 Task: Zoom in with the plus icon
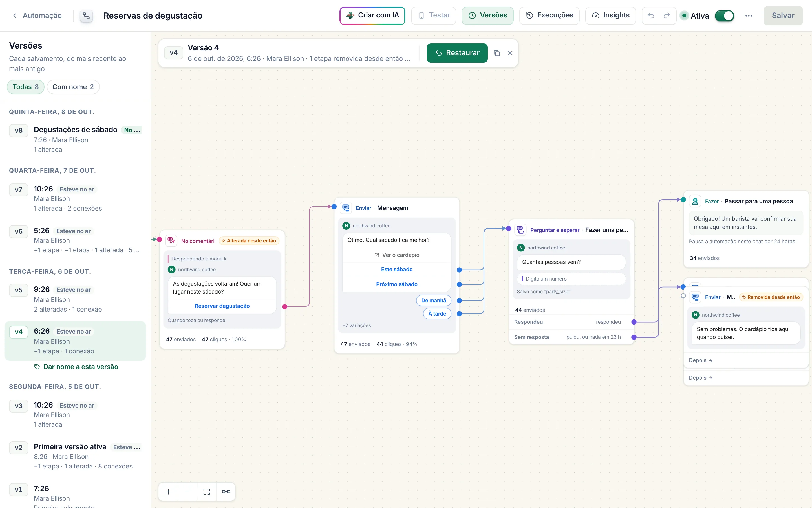click(x=168, y=492)
